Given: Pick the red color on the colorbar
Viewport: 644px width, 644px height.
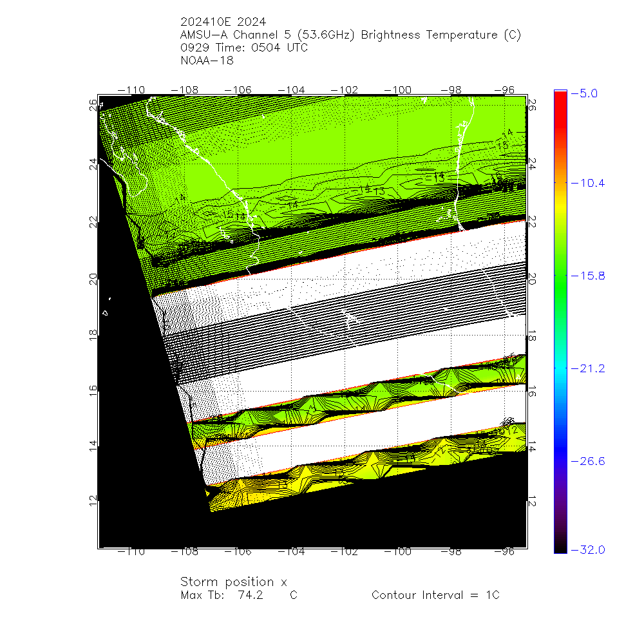Looking at the screenshot, I should 560,103.
